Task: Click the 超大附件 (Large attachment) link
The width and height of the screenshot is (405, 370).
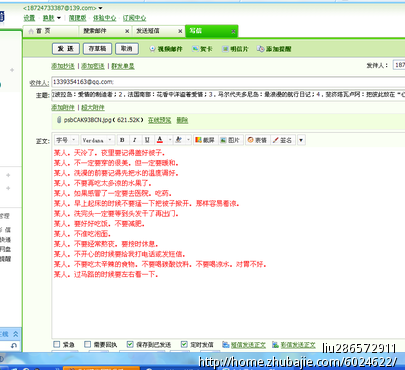Action: coord(93,107)
